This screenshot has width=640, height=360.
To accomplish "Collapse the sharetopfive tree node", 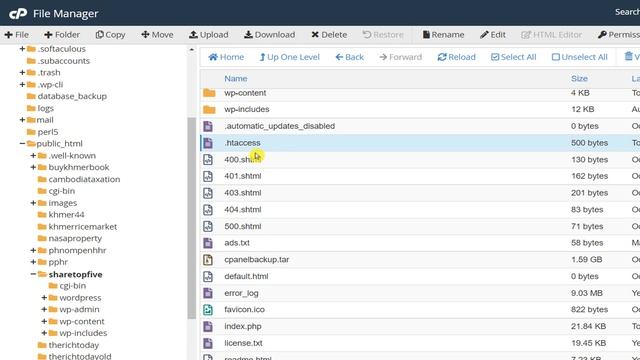I will (x=33, y=274).
